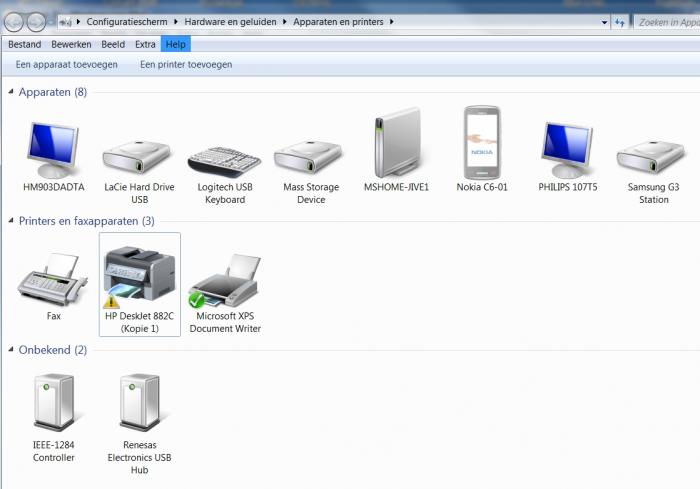Image resolution: width=700 pixels, height=489 pixels.
Task: Open the Help menu
Action: click(175, 44)
